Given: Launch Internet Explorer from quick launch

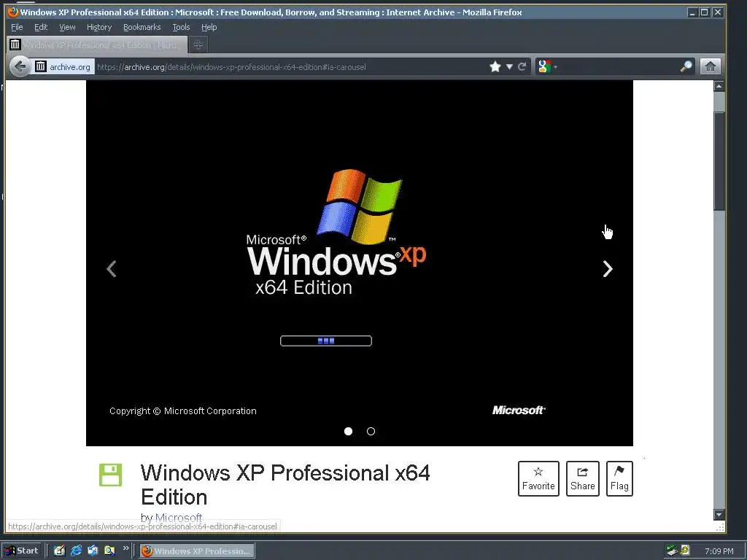Looking at the screenshot, I should pos(76,551).
